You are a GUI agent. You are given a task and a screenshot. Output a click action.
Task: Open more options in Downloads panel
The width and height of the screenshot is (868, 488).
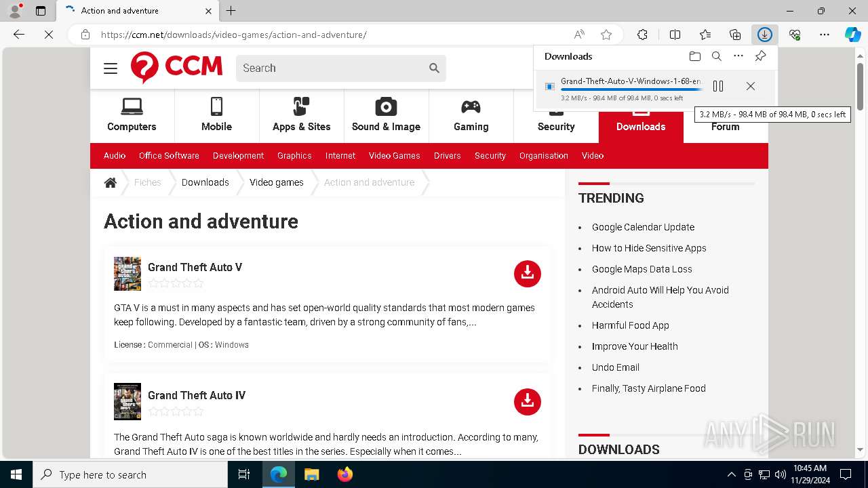738,56
